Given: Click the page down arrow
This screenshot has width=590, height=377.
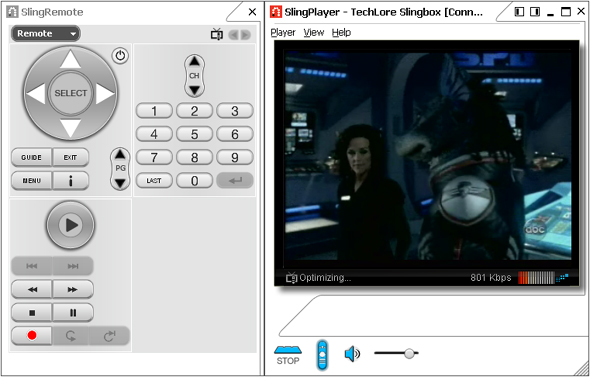Looking at the screenshot, I should (x=120, y=183).
